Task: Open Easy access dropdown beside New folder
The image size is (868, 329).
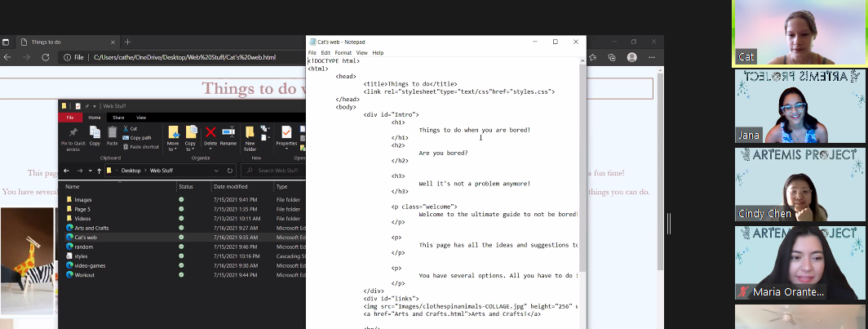Action: pyautogui.click(x=265, y=137)
